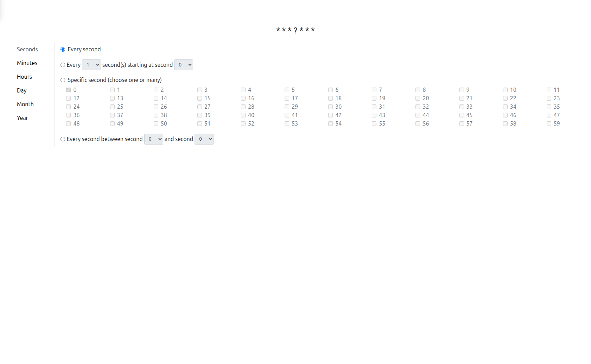Toggle second 7 on
This screenshot has width=591, height=364.
374,90
